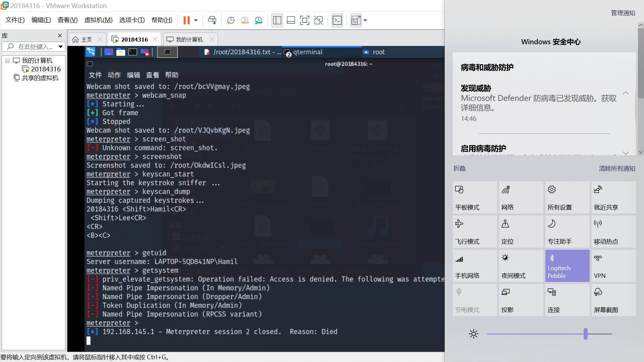The width and height of the screenshot is (644, 362).
Task: Collapse the 发现威胁 notification chevron
Action: click(x=626, y=93)
